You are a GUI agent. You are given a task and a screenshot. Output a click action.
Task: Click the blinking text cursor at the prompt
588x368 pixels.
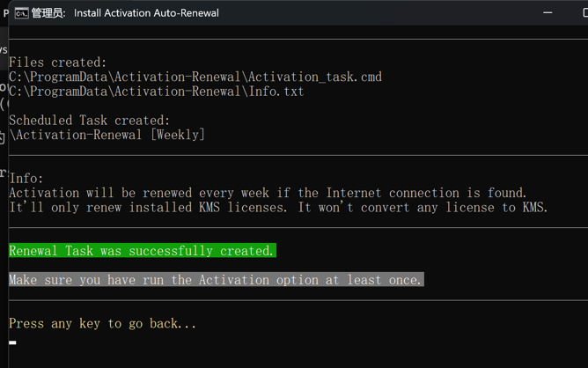tap(12, 342)
